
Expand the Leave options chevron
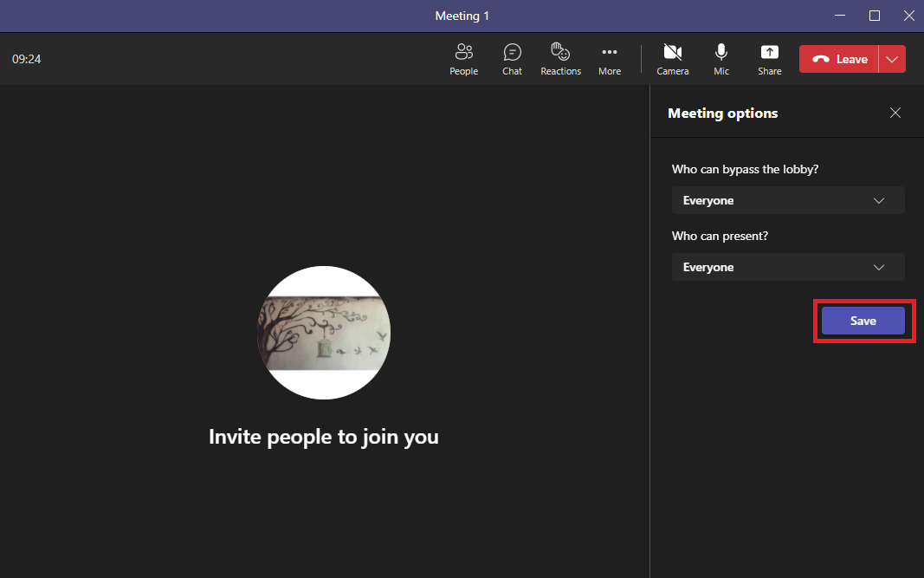[x=892, y=59]
